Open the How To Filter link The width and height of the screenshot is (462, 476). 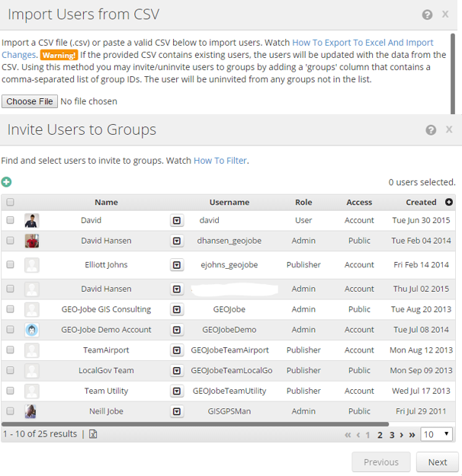[x=220, y=161]
